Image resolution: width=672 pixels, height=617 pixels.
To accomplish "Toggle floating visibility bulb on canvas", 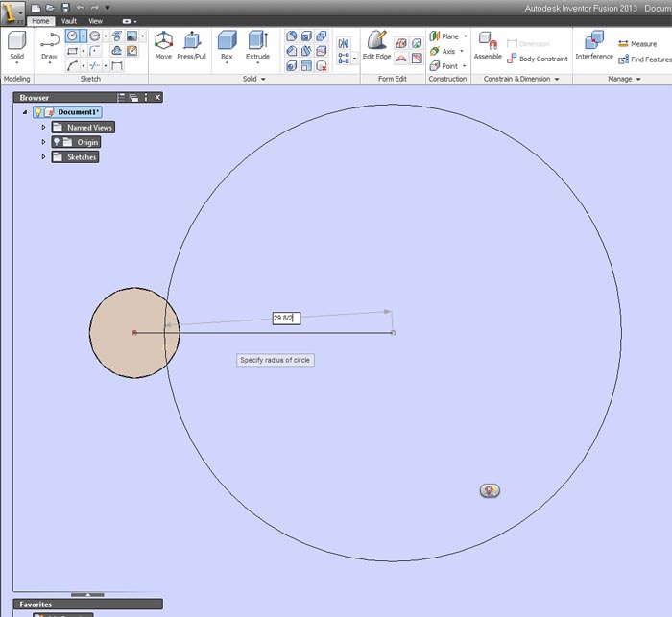I will (x=490, y=490).
